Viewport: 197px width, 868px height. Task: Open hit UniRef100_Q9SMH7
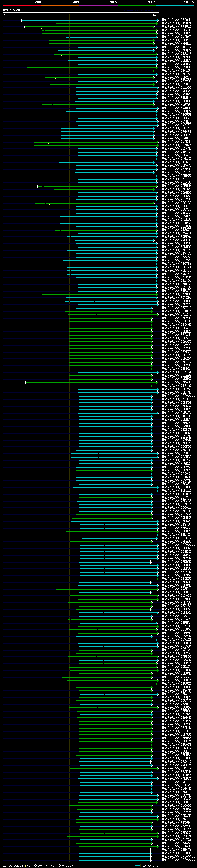pyautogui.click(x=177, y=67)
